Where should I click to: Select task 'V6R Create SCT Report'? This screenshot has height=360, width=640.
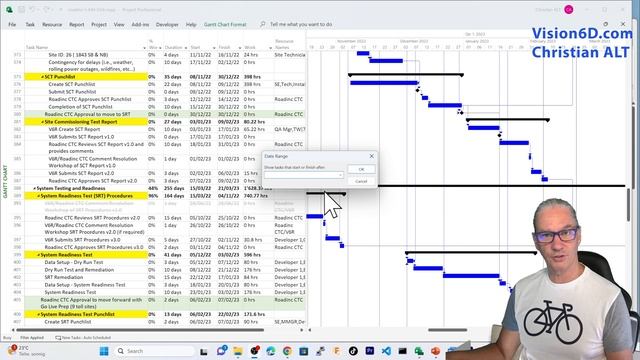pyautogui.click(x=74, y=129)
